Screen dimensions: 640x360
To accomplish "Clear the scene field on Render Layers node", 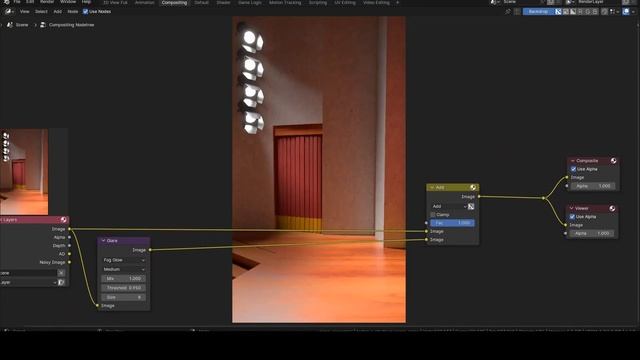I will click(x=61, y=273).
